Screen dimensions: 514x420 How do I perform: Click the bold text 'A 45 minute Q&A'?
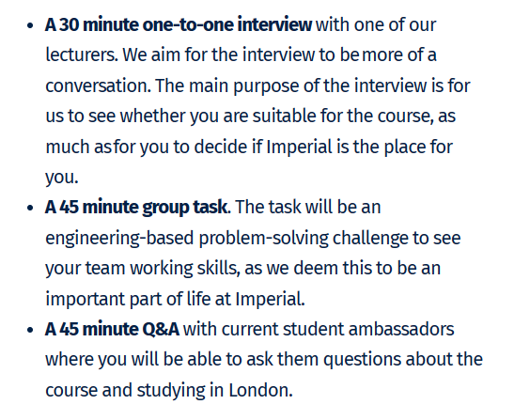pyautogui.click(x=112, y=329)
